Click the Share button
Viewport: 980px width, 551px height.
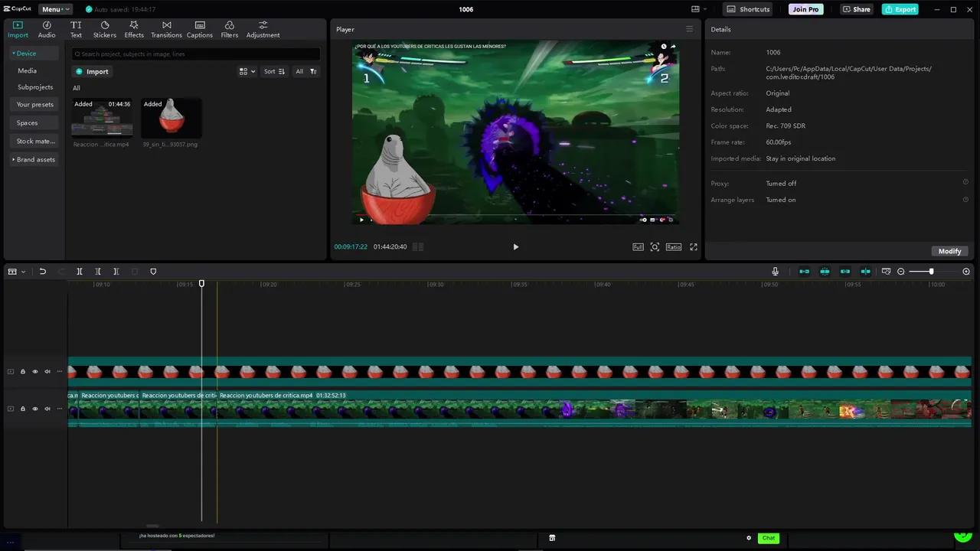tap(856, 9)
